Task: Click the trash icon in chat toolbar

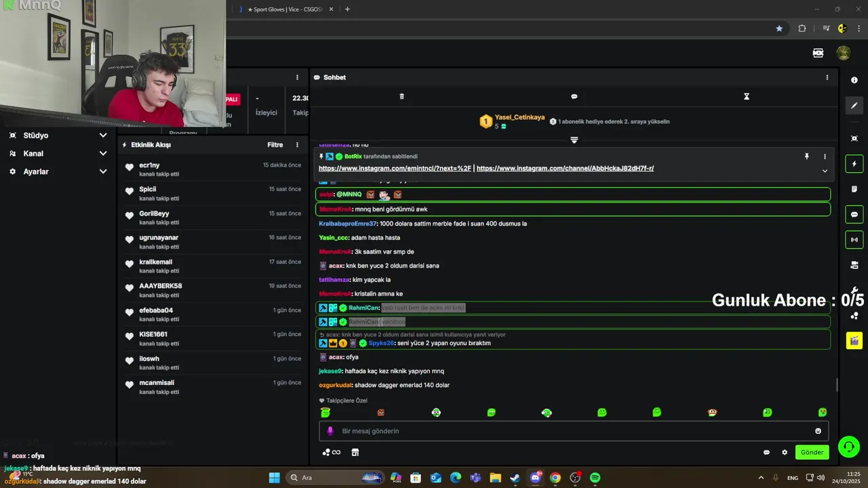Action: [401, 96]
